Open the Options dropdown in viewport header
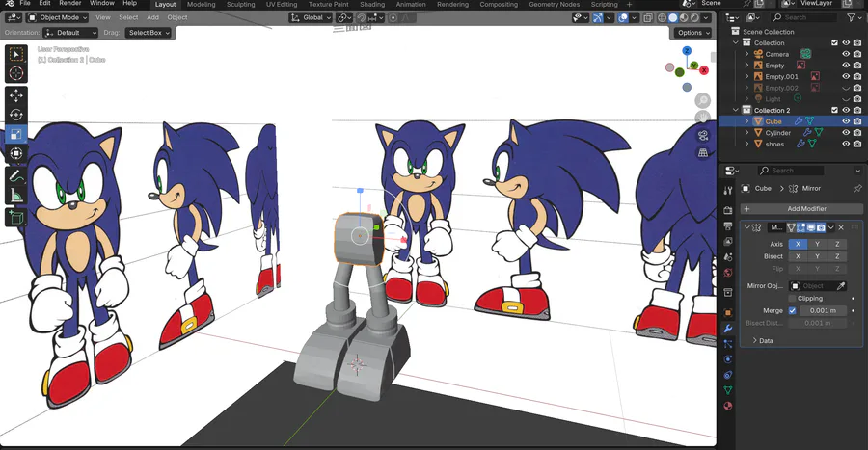 click(692, 33)
